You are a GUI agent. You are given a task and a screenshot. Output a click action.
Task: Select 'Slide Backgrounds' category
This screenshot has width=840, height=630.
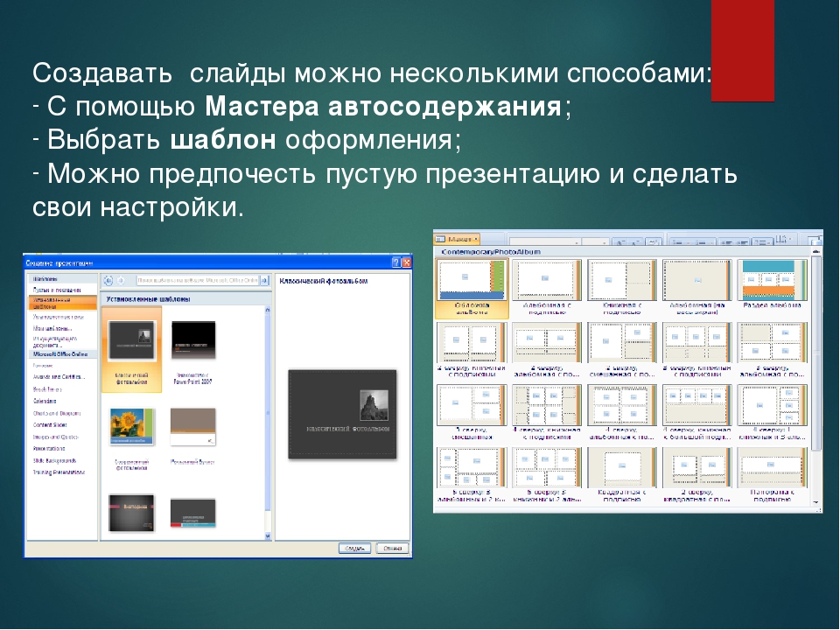54,461
